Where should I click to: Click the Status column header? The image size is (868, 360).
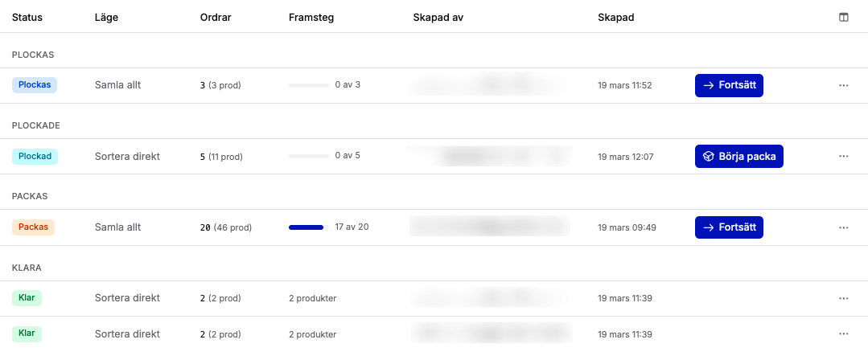pyautogui.click(x=27, y=17)
